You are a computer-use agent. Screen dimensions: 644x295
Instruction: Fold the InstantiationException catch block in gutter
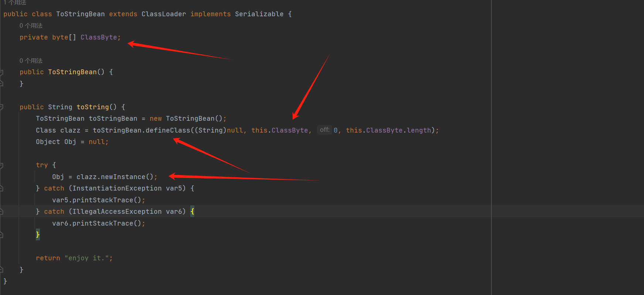[x=1, y=189]
